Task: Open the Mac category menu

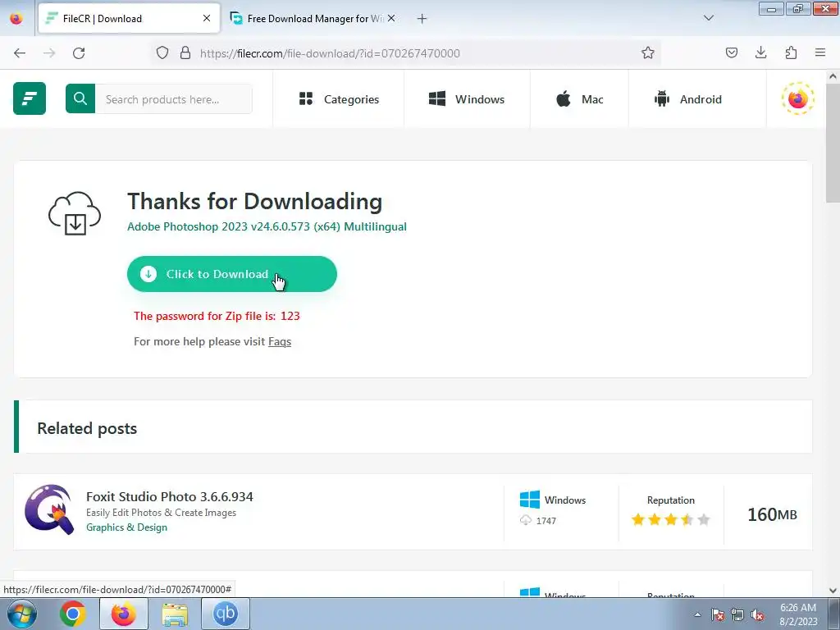Action: click(x=580, y=99)
